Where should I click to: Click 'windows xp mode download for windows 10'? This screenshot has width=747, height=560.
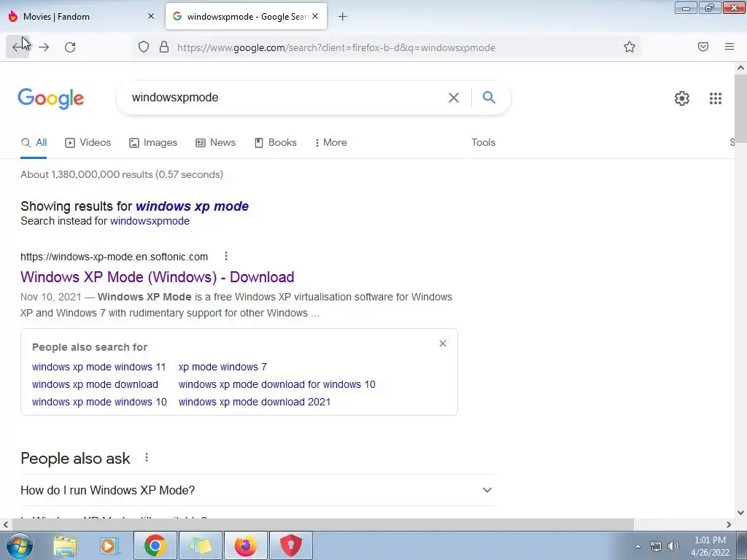276,384
